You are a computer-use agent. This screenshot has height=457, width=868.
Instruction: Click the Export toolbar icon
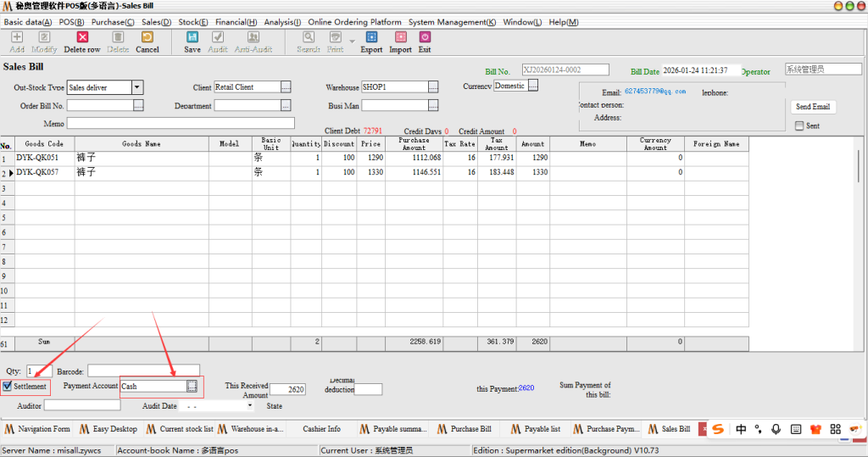371,38
